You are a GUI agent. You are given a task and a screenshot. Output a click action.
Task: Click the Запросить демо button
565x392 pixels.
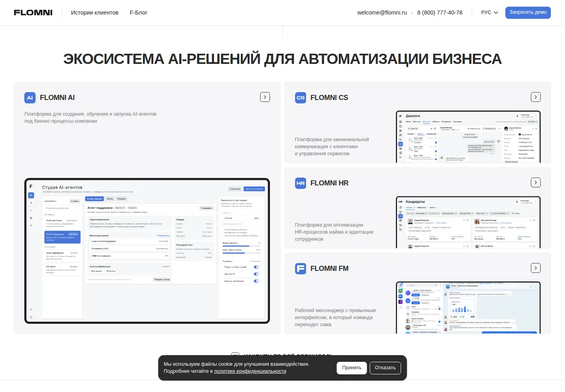(528, 13)
